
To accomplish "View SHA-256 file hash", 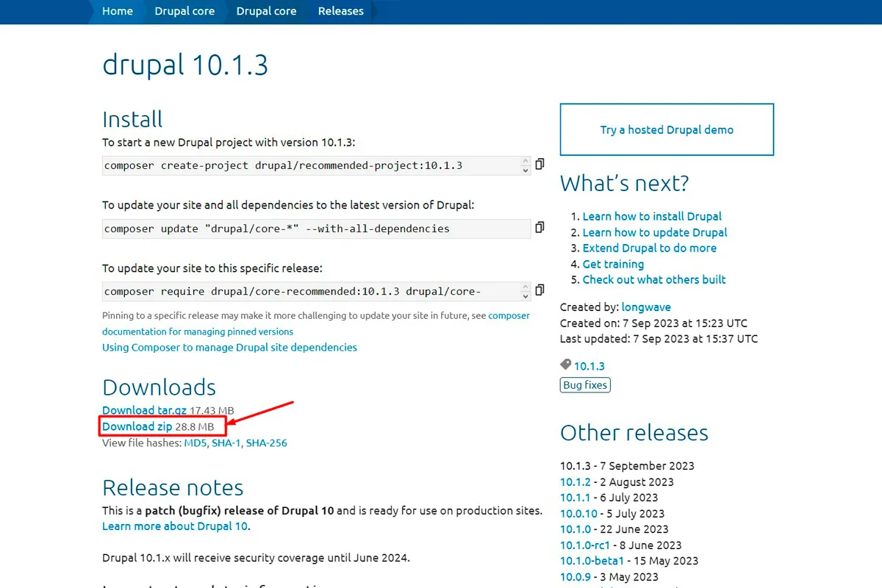I will tap(266, 443).
